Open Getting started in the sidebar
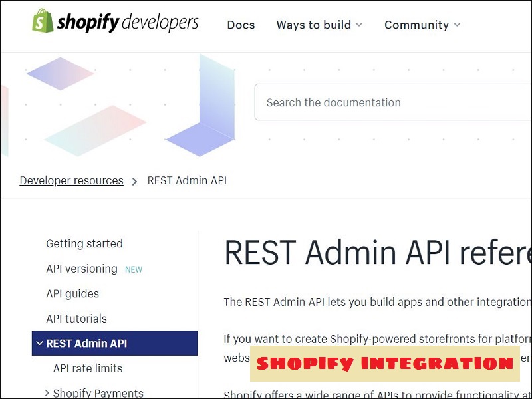This screenshot has width=532, height=399. (84, 243)
